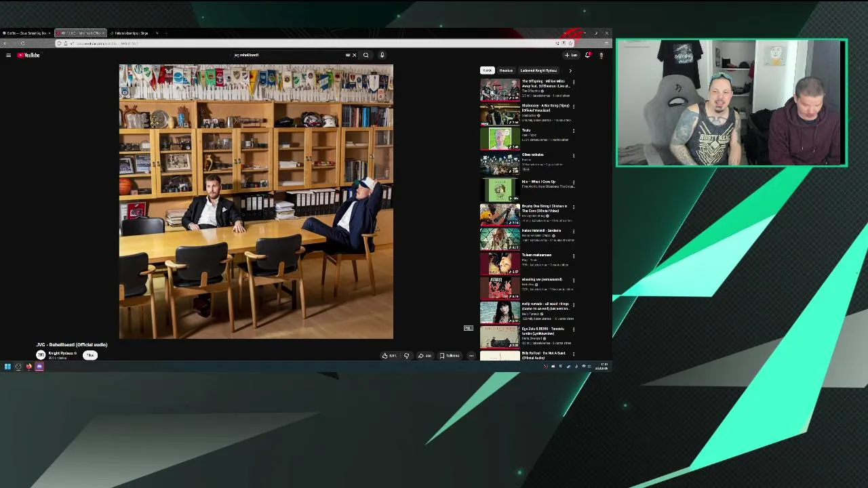Clear the search text with the X icon
The height and width of the screenshot is (488, 868).
point(354,55)
